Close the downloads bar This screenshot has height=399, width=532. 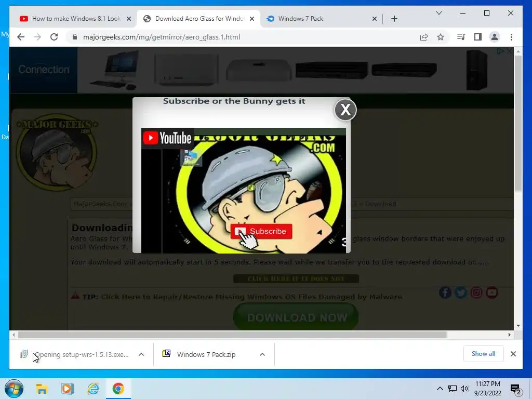[x=513, y=353]
